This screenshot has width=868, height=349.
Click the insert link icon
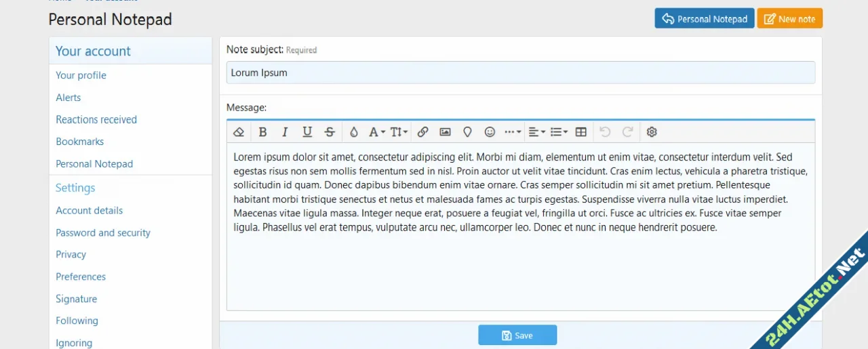tap(422, 132)
